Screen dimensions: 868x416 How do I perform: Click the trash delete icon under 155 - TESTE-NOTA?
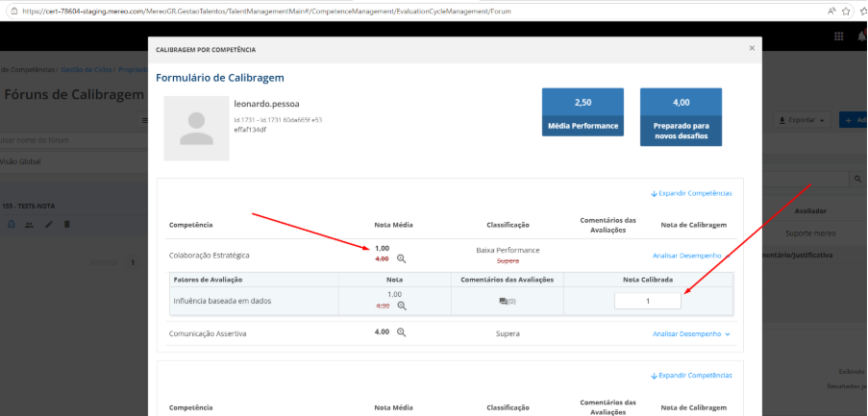(67, 225)
